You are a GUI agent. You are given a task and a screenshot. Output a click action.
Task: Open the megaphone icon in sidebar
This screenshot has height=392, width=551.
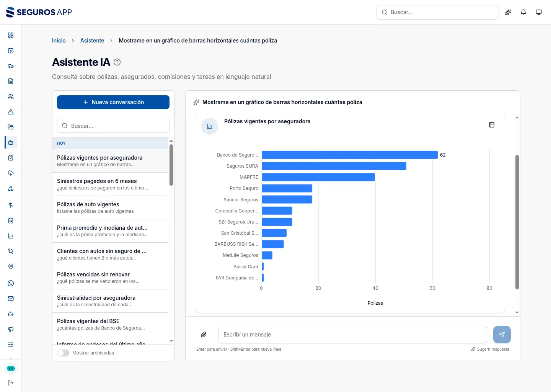tap(11, 329)
